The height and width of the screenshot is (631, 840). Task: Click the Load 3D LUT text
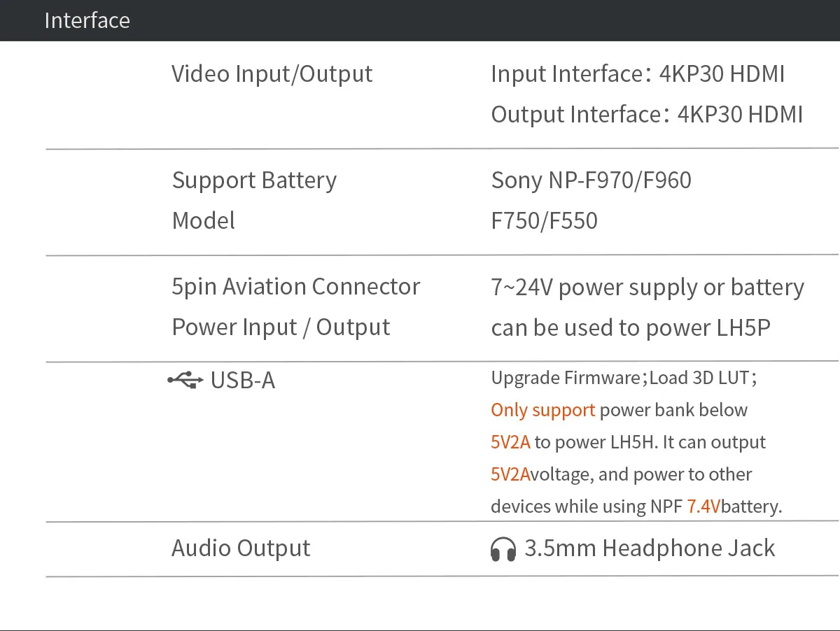tap(700, 378)
